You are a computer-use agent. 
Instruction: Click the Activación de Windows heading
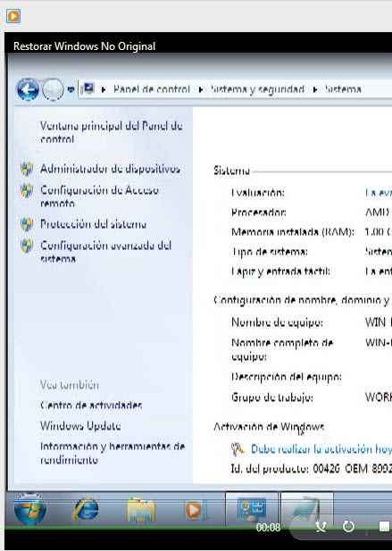[269, 427]
